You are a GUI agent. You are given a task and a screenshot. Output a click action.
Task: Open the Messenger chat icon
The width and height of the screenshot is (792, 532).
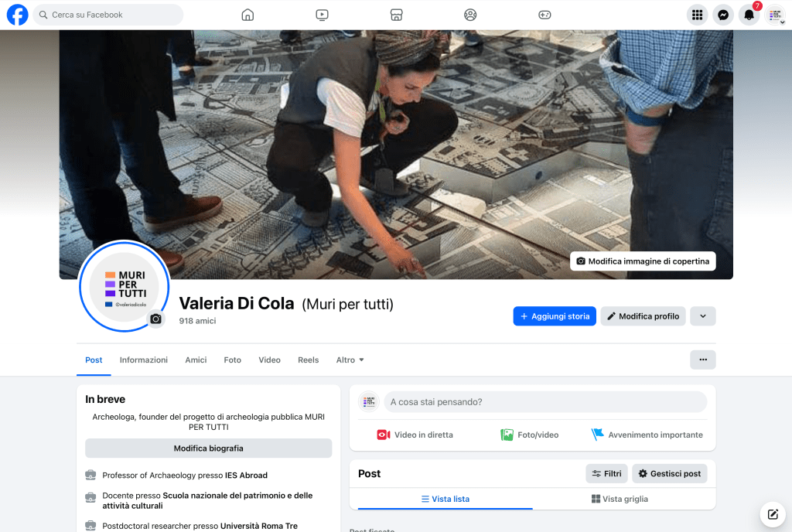pyautogui.click(x=723, y=15)
